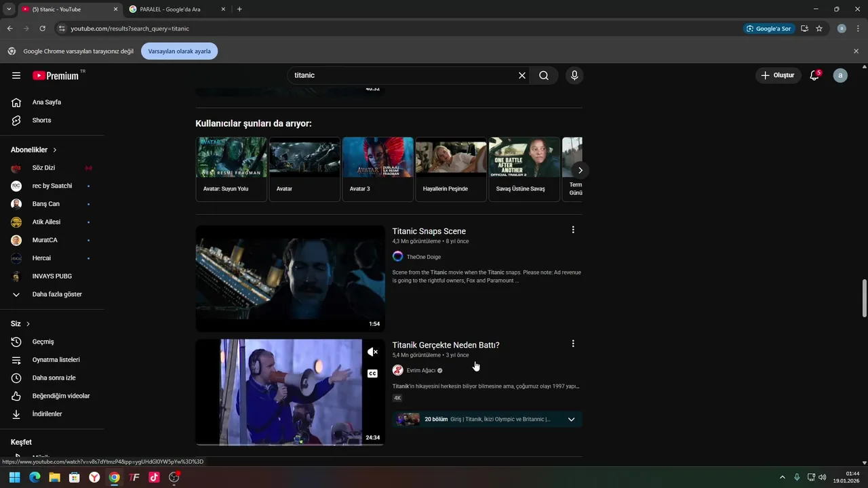Open Chrome tab search dropdown

(x=9, y=9)
